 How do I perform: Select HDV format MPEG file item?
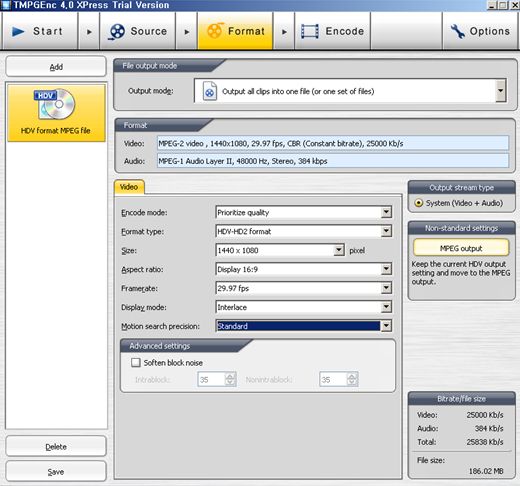tap(56, 113)
